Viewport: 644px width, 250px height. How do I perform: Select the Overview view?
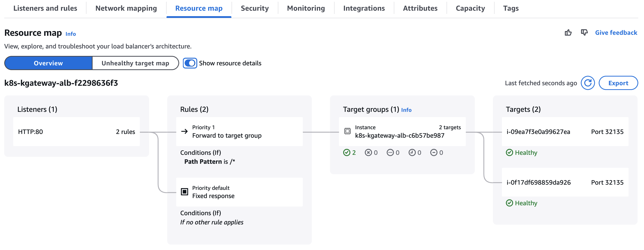[48, 63]
